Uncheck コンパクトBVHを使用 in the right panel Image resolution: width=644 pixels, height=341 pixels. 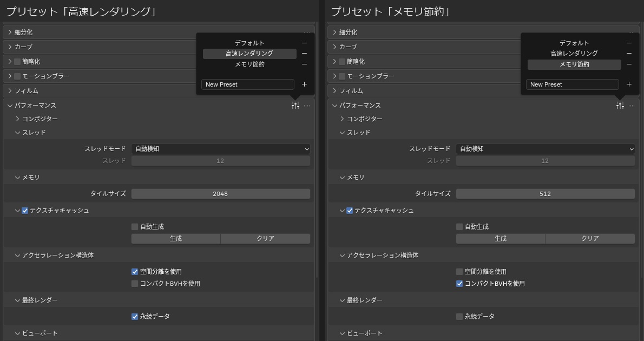click(x=459, y=284)
